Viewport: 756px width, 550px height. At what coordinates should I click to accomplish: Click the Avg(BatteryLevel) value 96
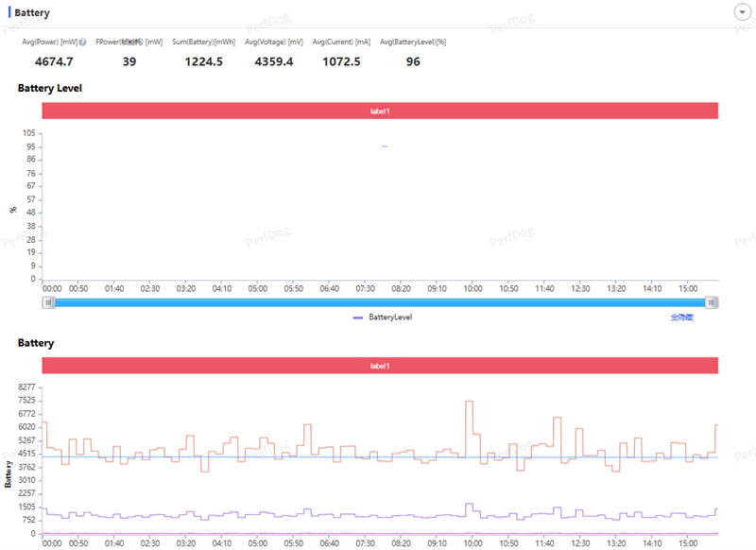coord(413,61)
